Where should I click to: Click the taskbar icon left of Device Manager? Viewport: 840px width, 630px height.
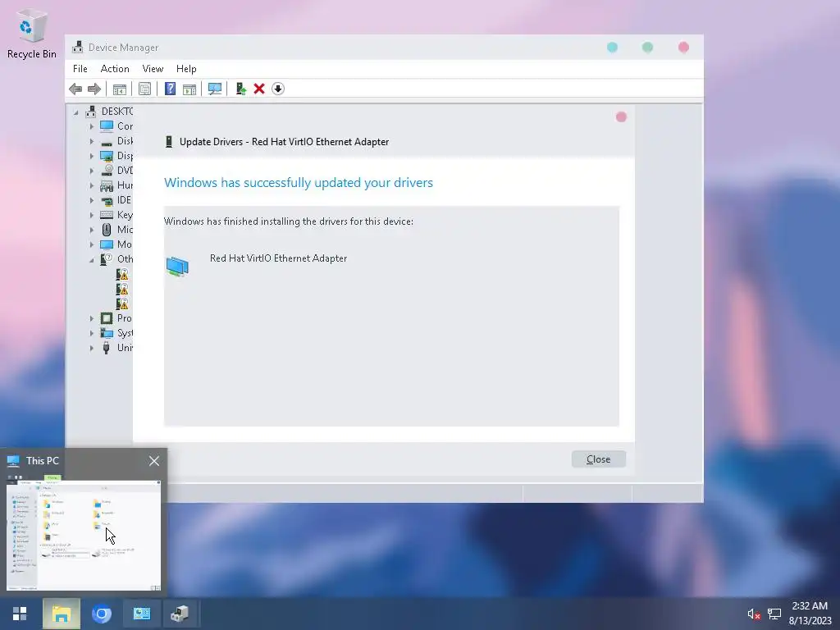point(141,614)
